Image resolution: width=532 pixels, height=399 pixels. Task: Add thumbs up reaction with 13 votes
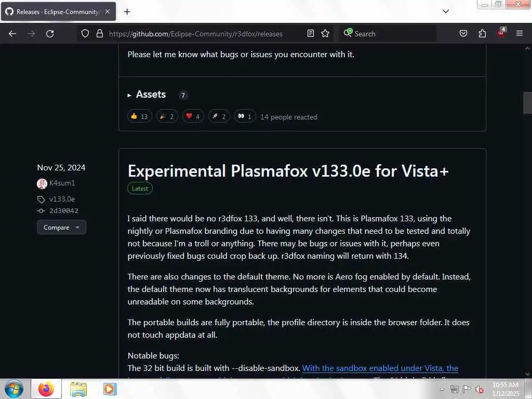(x=139, y=116)
